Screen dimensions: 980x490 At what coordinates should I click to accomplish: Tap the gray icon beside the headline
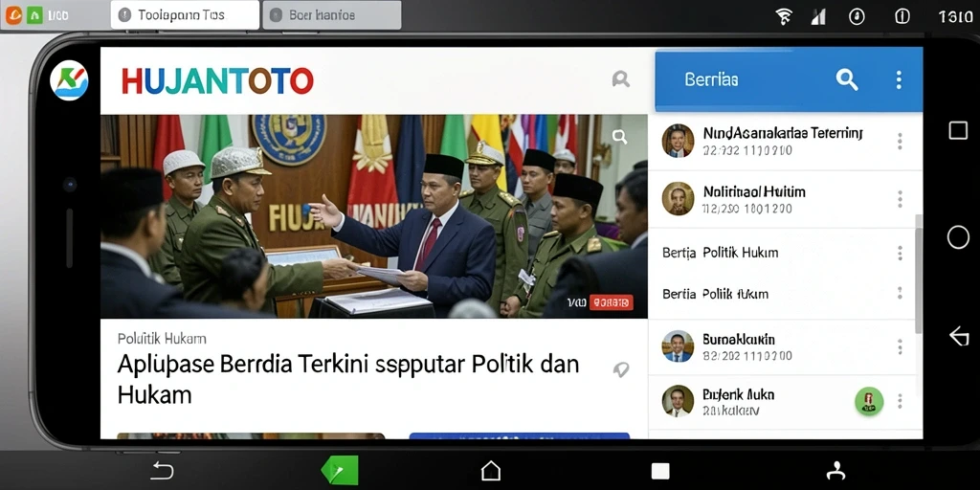(x=620, y=370)
